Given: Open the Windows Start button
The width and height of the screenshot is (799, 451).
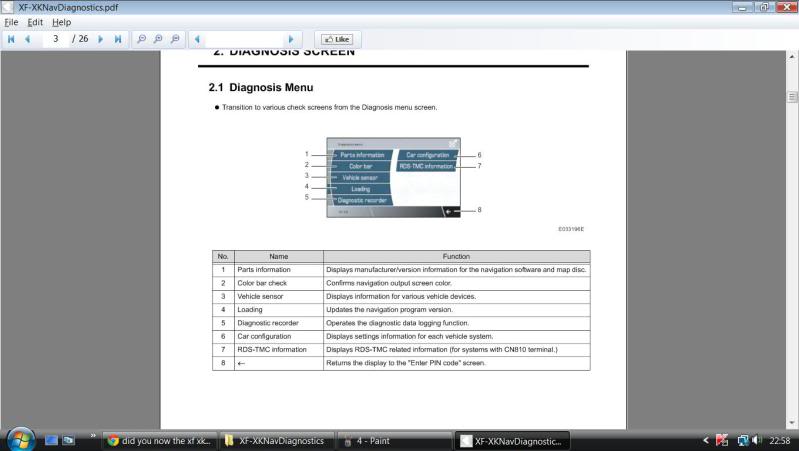Looking at the screenshot, I should tap(20, 440).
